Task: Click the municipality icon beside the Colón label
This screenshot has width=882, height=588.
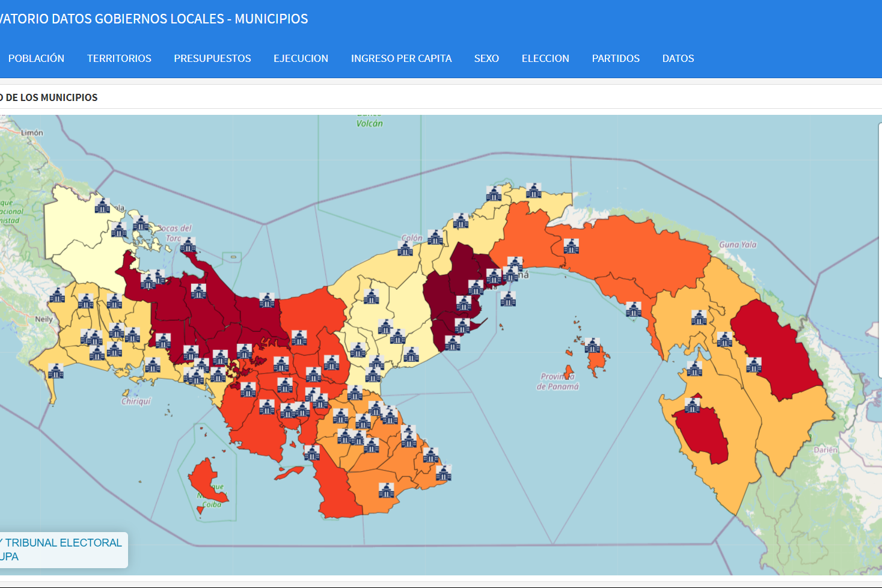Action: (x=405, y=248)
